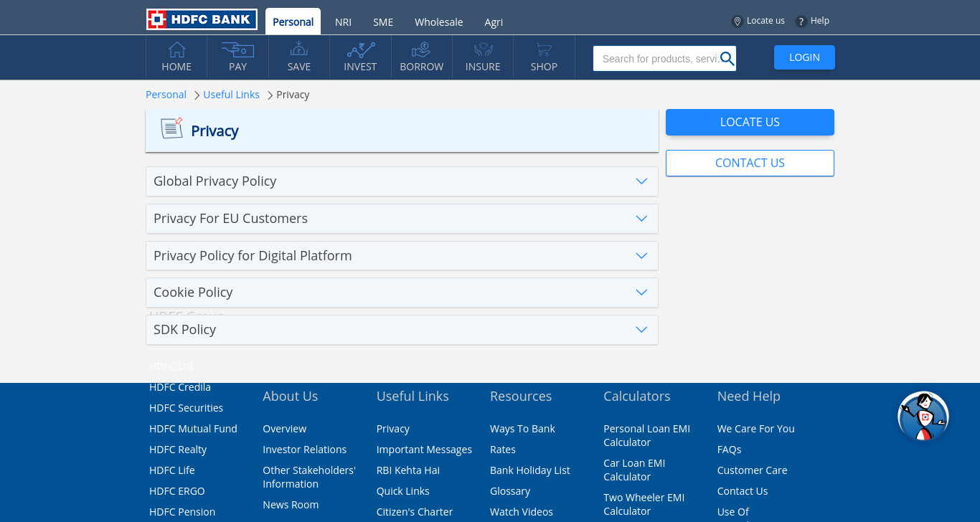Open Citizen's Charter link
Screen dimensions: 980x522
(415, 512)
